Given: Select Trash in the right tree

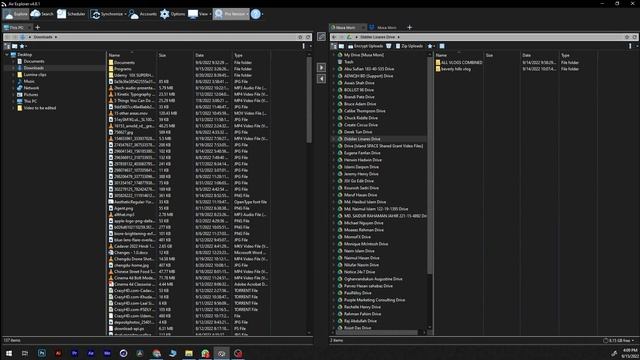Looking at the screenshot, I should (x=348, y=62).
